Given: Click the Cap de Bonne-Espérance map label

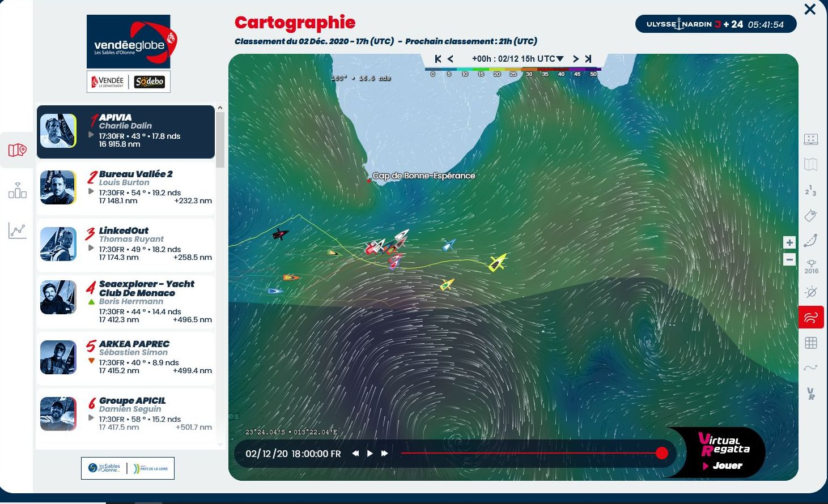Looking at the screenshot, I should point(423,176).
